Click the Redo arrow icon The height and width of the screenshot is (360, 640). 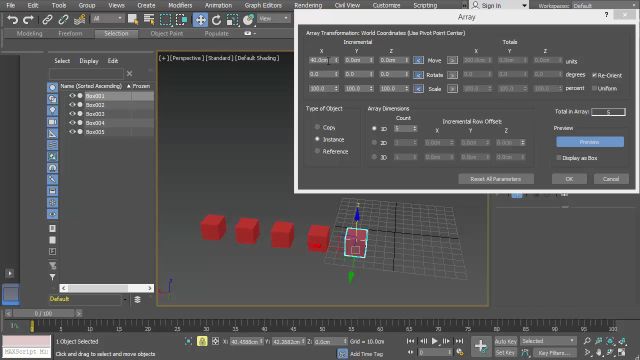[28, 19]
